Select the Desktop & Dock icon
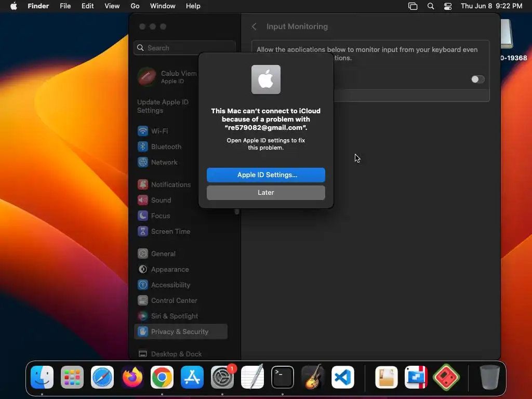This screenshot has height=399, width=532. [x=143, y=354]
